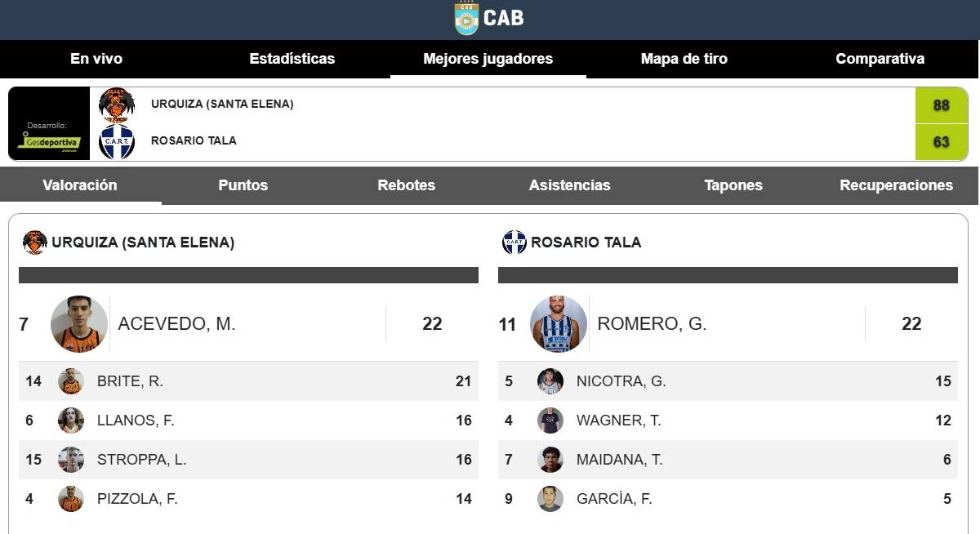Viewport: 980px width, 534px height.
Task: Click Rosario Tala crest in scoreboard
Action: [x=117, y=141]
